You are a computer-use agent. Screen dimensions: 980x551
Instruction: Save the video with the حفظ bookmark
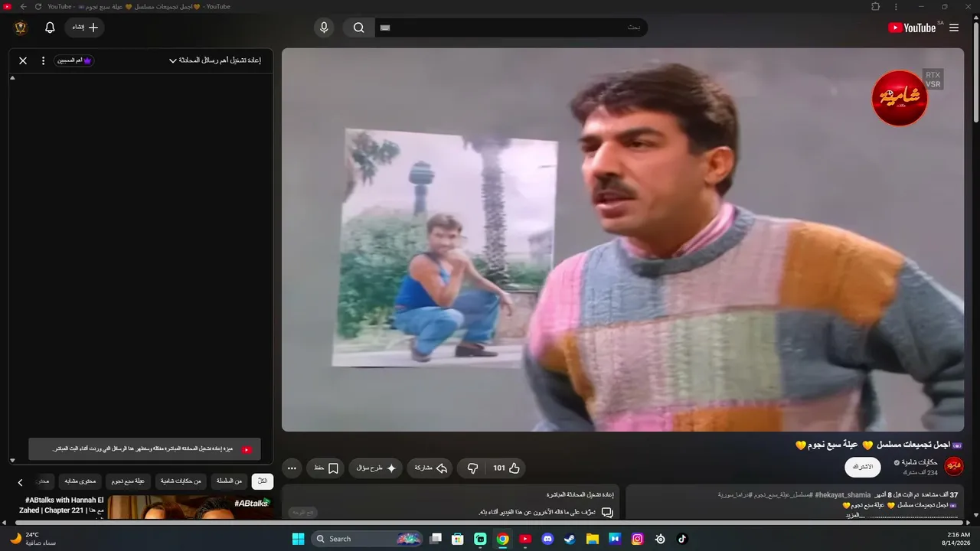coord(326,468)
